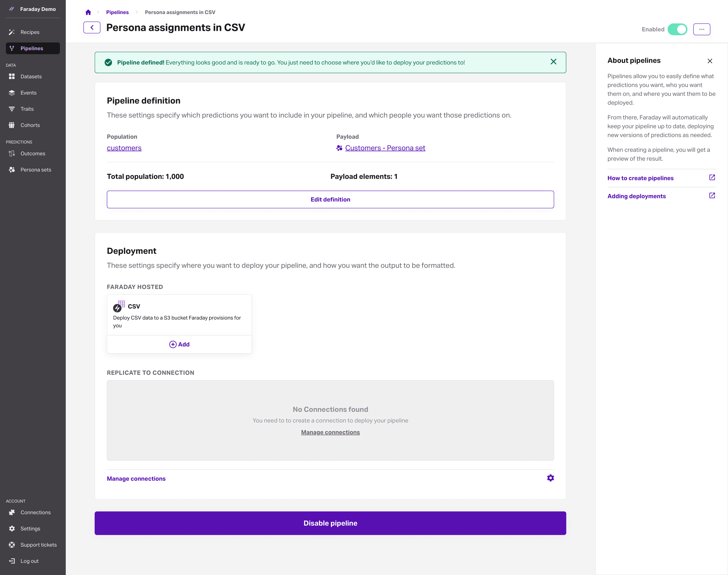The image size is (728, 575).
Task: Dismiss the Pipeline defined banner
Action: point(553,62)
